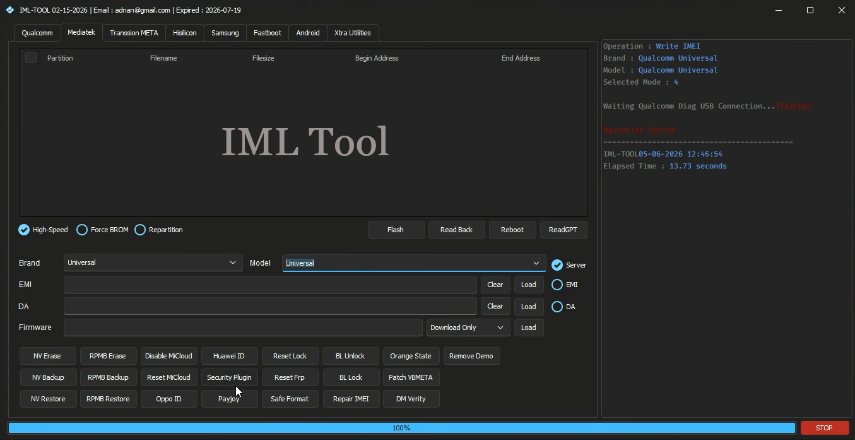Click the Huawei ID button
855x440 pixels.
229,356
